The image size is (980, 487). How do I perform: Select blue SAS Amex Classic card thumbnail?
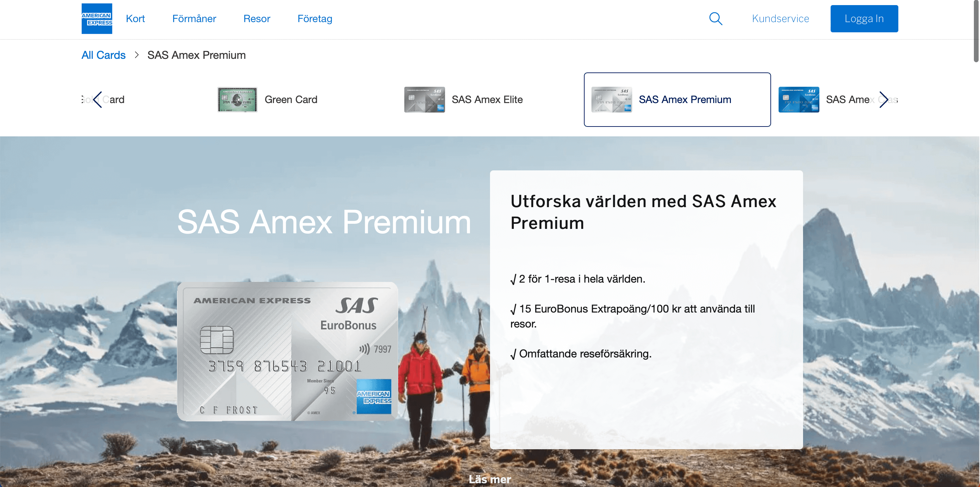tap(799, 100)
